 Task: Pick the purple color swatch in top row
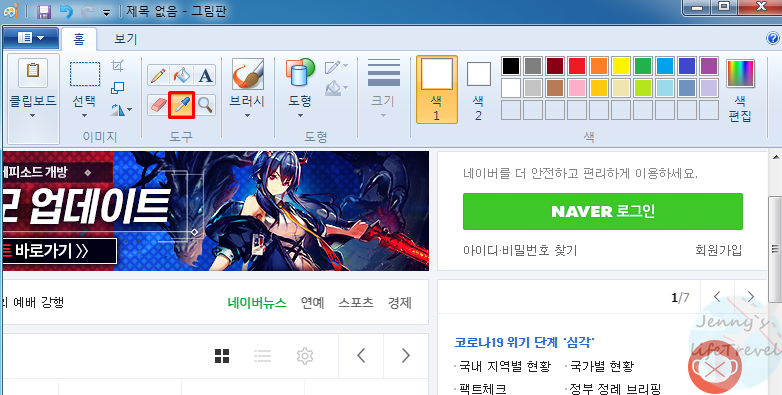pos(709,66)
